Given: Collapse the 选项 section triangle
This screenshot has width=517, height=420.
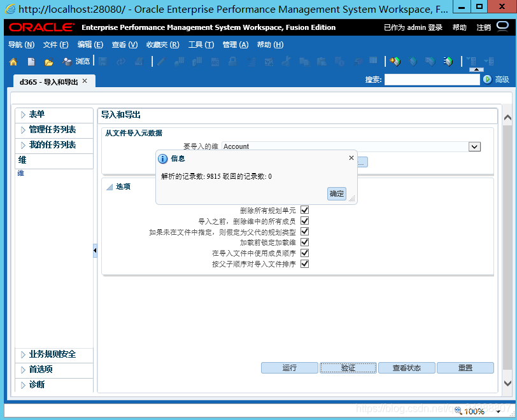Looking at the screenshot, I should [110, 187].
